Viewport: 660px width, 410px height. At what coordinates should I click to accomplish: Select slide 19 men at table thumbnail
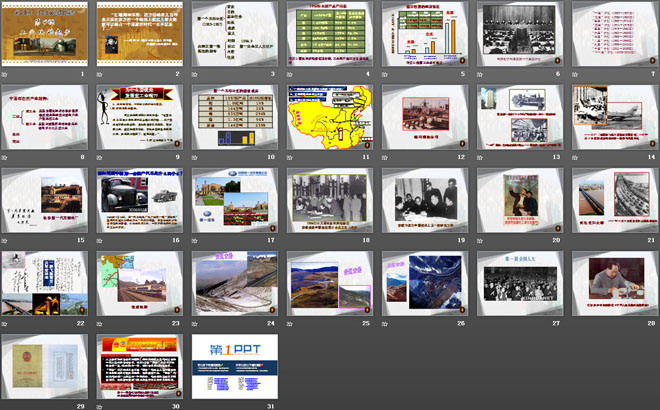tap(425, 200)
